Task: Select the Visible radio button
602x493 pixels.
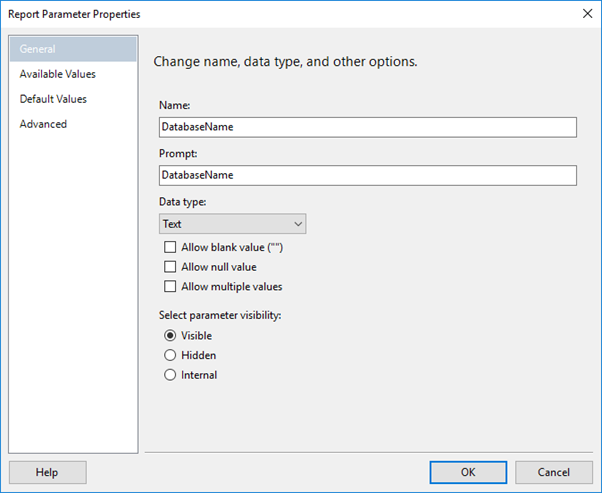Action: (170, 336)
